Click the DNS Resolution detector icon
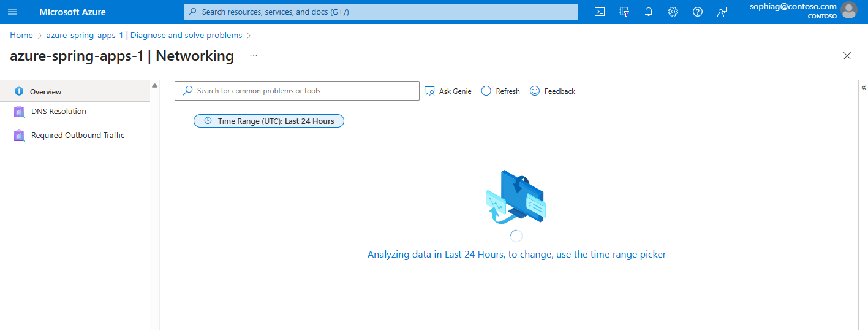 click(x=19, y=112)
